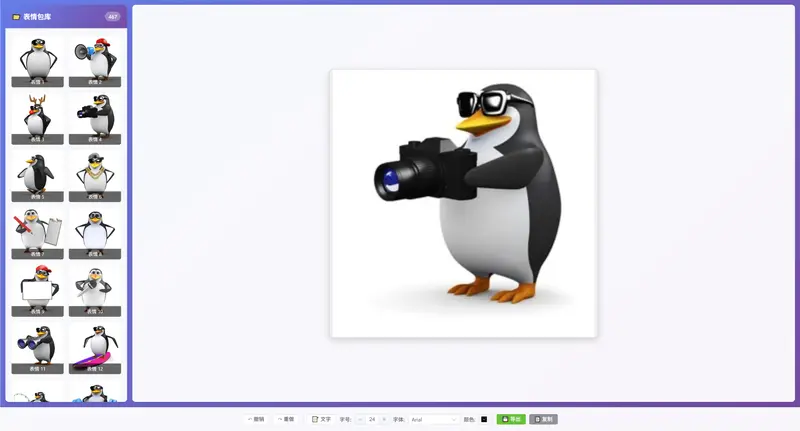Choose the clipboard penguin 表情 7
800x431 pixels.
coord(37,232)
